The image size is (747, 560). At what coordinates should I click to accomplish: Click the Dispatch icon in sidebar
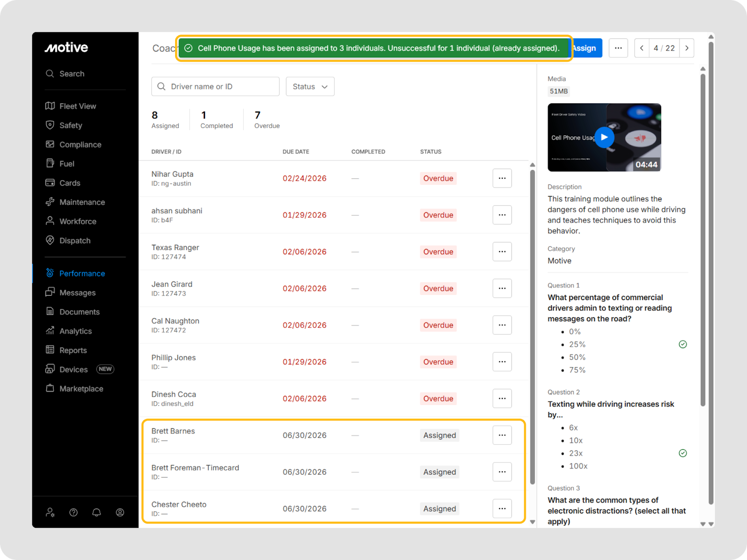coord(50,240)
